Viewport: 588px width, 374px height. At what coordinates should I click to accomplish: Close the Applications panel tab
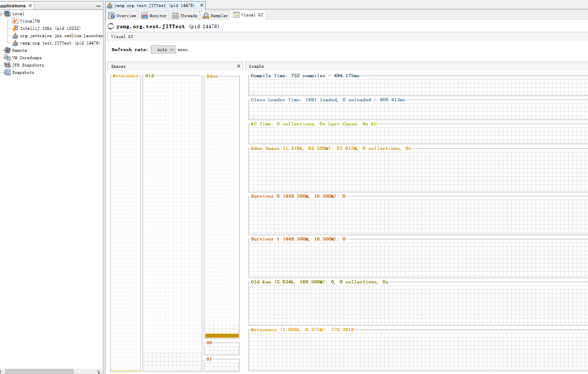(30, 5)
